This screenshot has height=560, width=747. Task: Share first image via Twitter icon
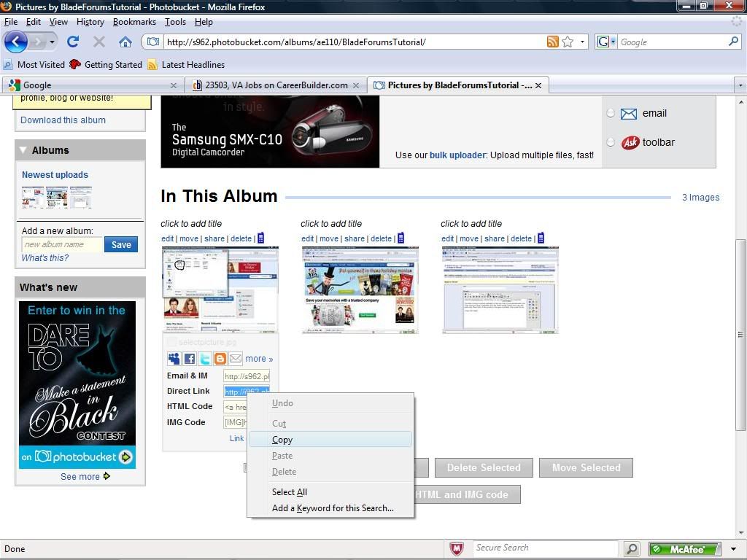coord(205,359)
